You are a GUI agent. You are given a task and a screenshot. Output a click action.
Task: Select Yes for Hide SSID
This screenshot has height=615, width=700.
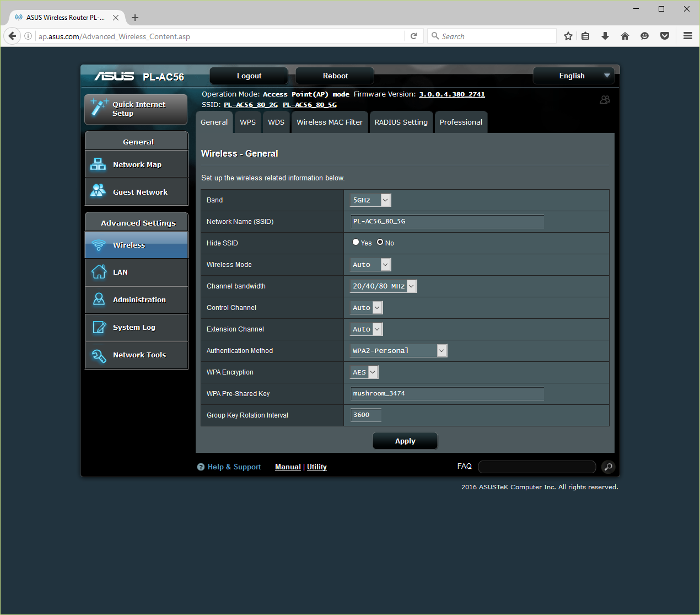point(356,242)
